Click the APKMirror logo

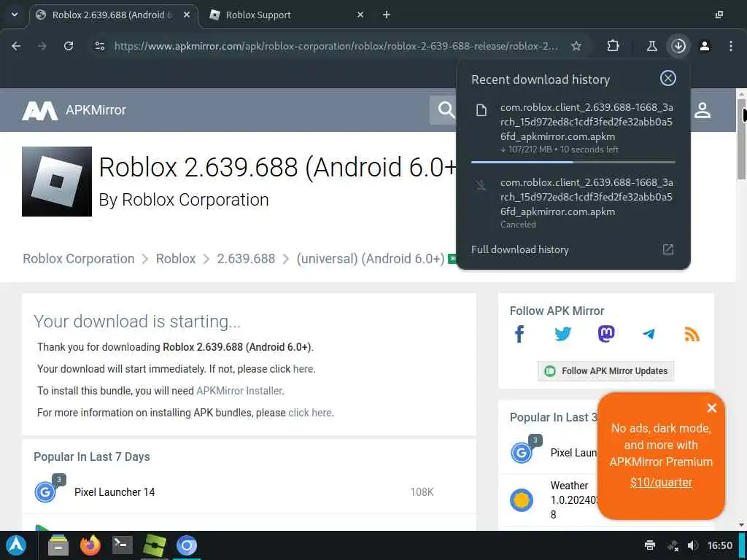74,110
